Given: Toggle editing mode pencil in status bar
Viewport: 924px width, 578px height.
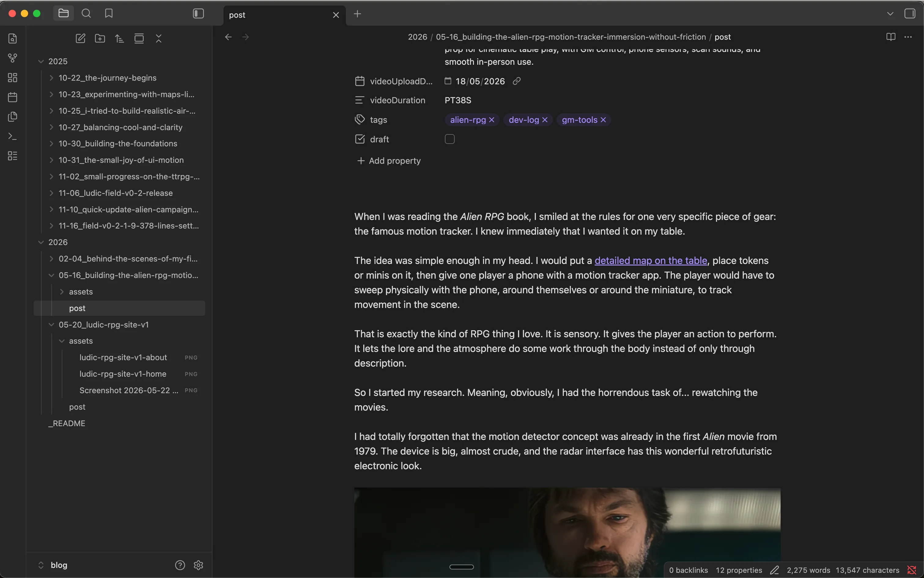Looking at the screenshot, I should (774, 570).
